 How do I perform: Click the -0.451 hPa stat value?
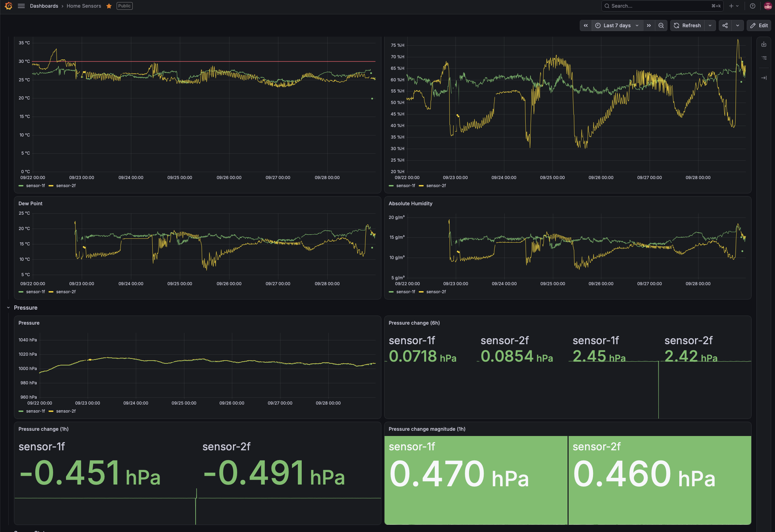[90, 473]
